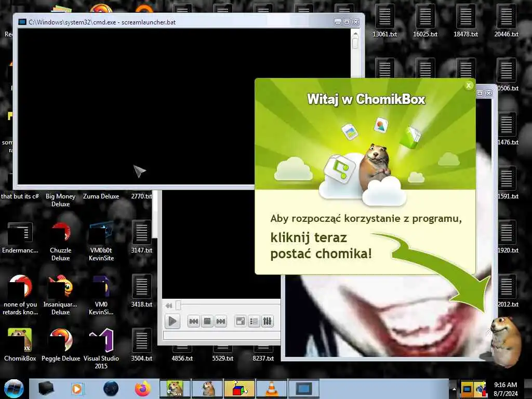532x399 pixels.
Task: Click the Big Money Deluxe label
Action: (60, 200)
